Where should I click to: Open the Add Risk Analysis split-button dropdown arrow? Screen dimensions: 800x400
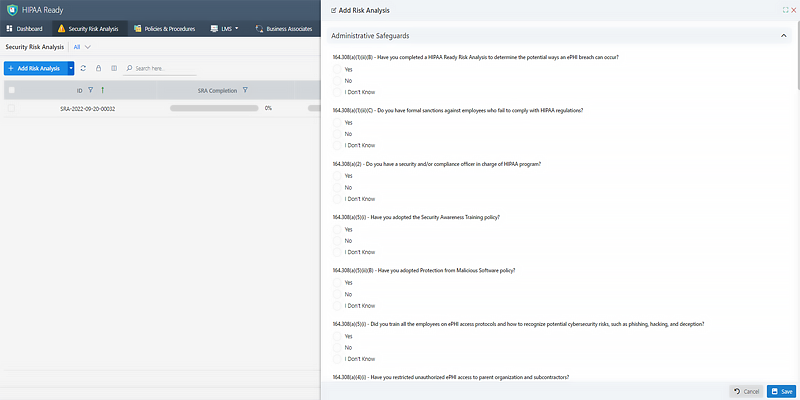(x=71, y=68)
